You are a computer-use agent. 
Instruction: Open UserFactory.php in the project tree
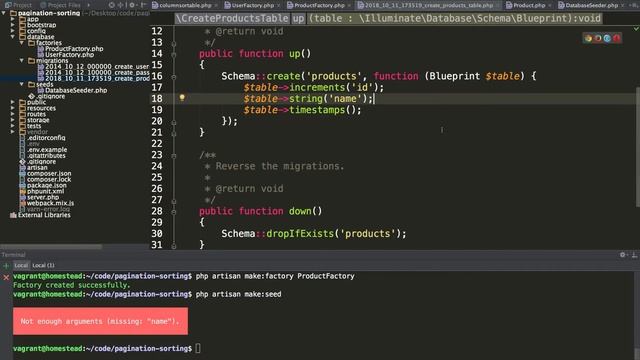(x=69, y=55)
